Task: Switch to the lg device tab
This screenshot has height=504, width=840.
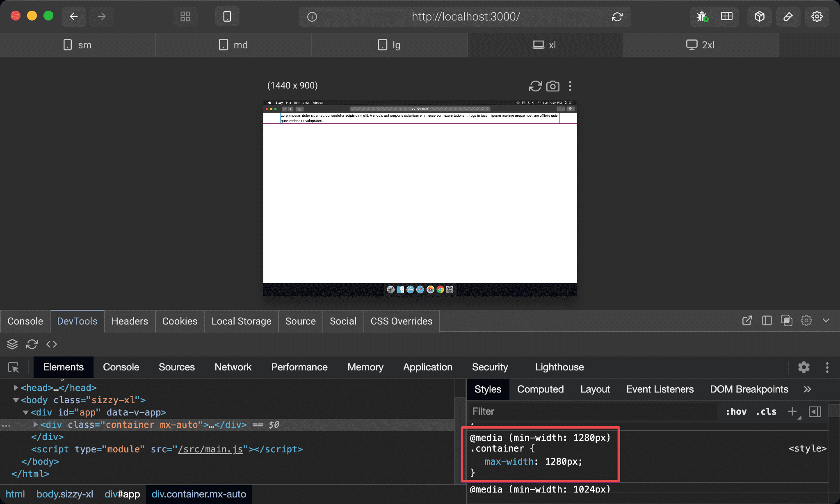Action: (x=389, y=45)
